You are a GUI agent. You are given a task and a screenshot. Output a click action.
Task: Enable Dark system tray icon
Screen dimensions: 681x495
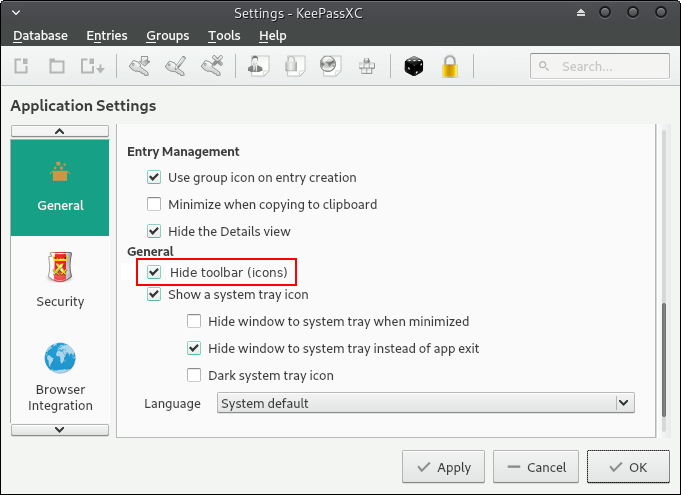tap(194, 375)
